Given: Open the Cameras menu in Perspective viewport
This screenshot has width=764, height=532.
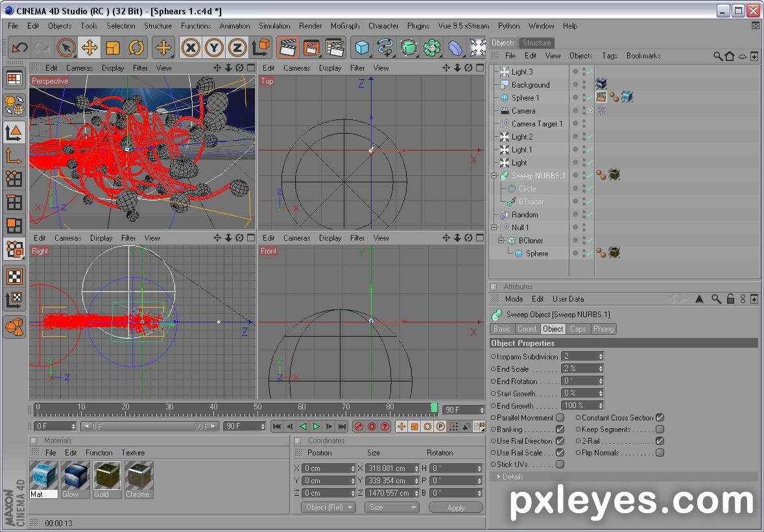Looking at the screenshot, I should [79, 68].
